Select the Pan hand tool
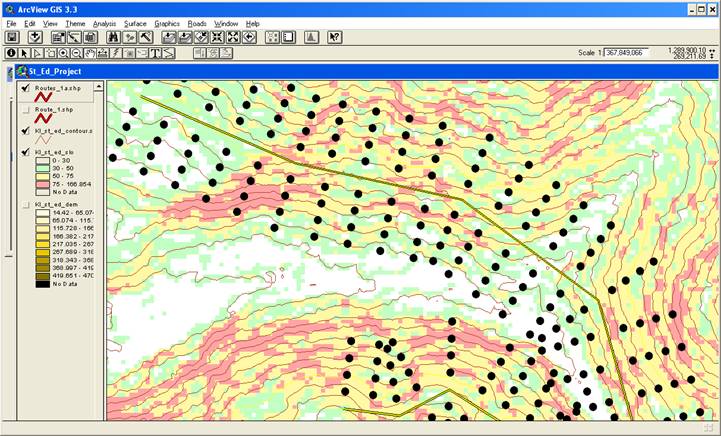 click(89, 52)
